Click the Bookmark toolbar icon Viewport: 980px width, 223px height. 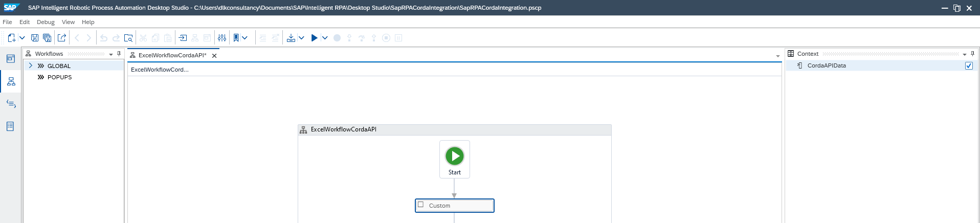236,38
